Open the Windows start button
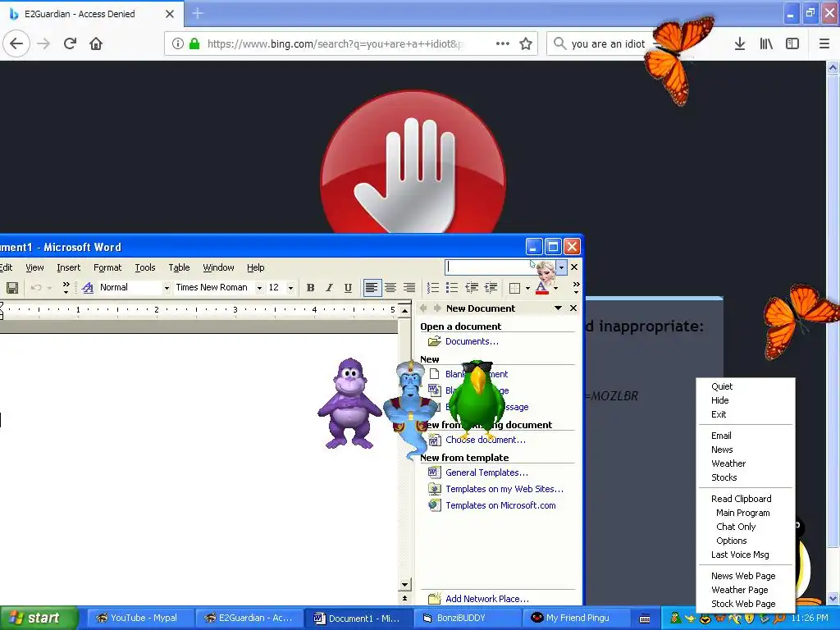Image resolution: width=840 pixels, height=630 pixels. point(38,618)
